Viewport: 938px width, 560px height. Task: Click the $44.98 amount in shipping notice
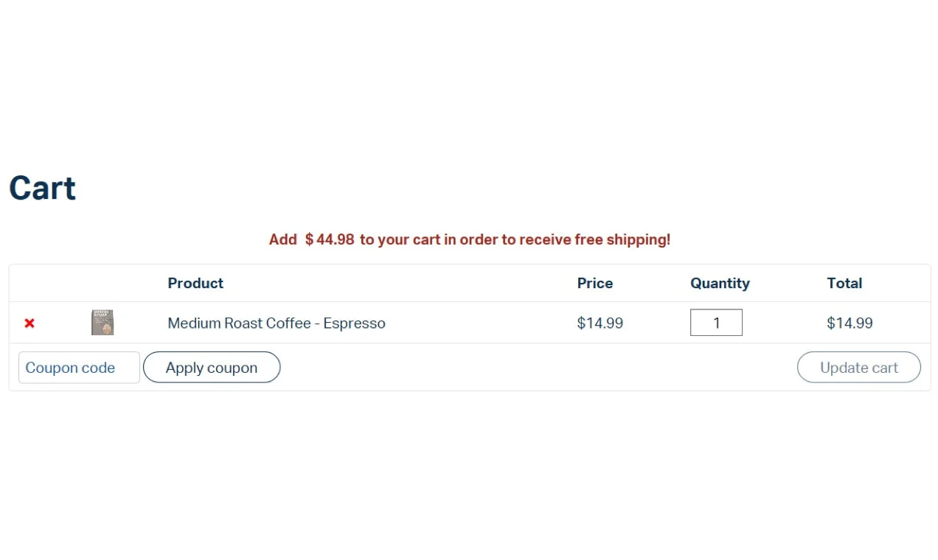coord(330,239)
